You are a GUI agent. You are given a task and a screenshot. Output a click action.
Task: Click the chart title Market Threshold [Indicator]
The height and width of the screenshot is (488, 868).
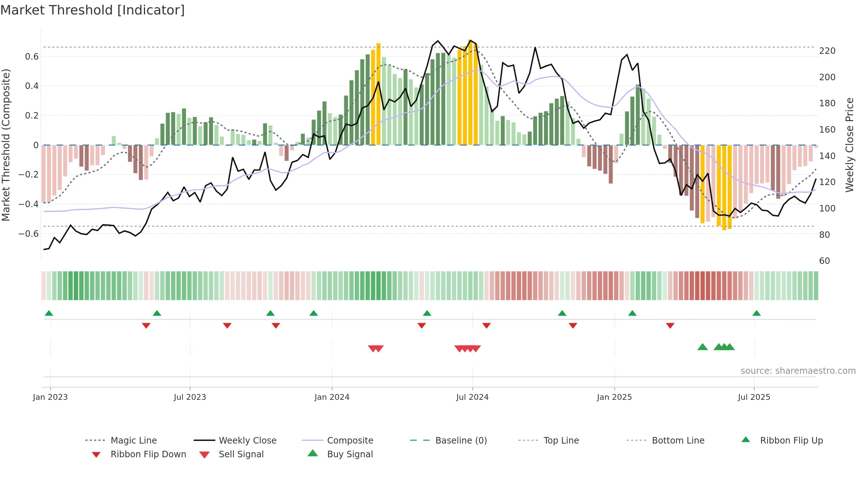[x=93, y=10]
